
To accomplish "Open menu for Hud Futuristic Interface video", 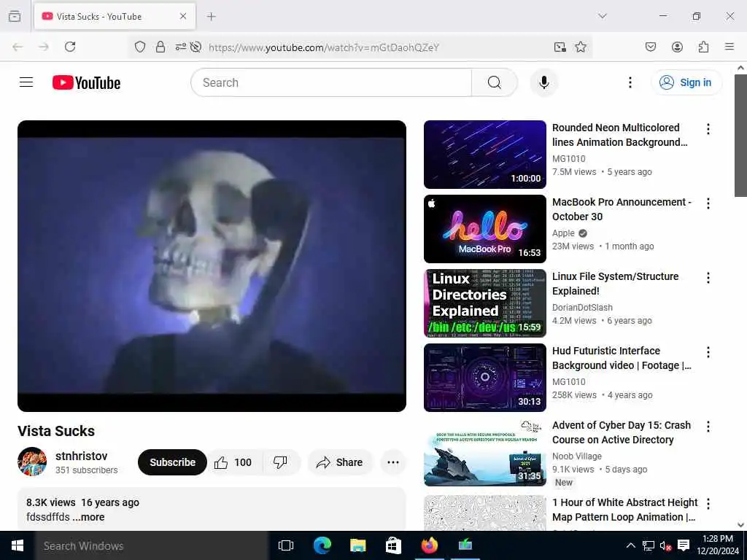I will (x=708, y=352).
